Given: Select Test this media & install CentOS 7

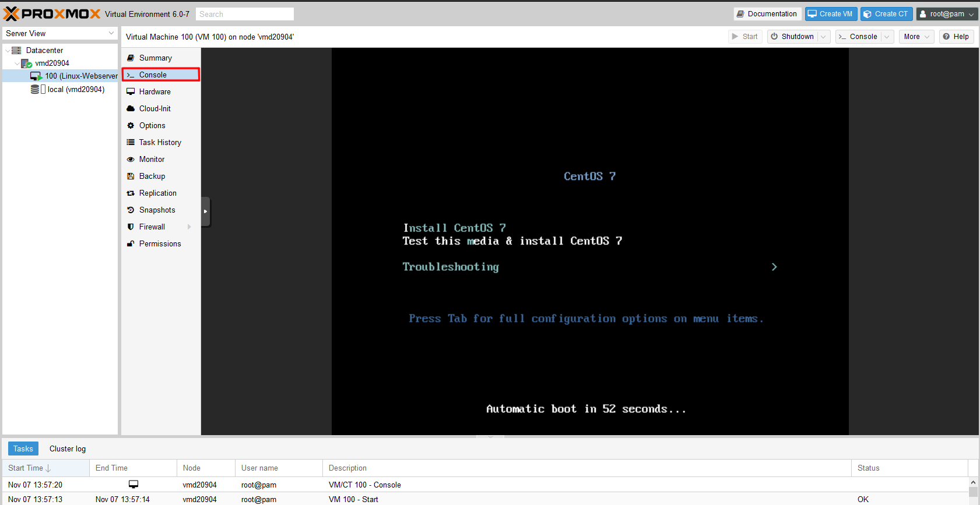Looking at the screenshot, I should pyautogui.click(x=512, y=241).
